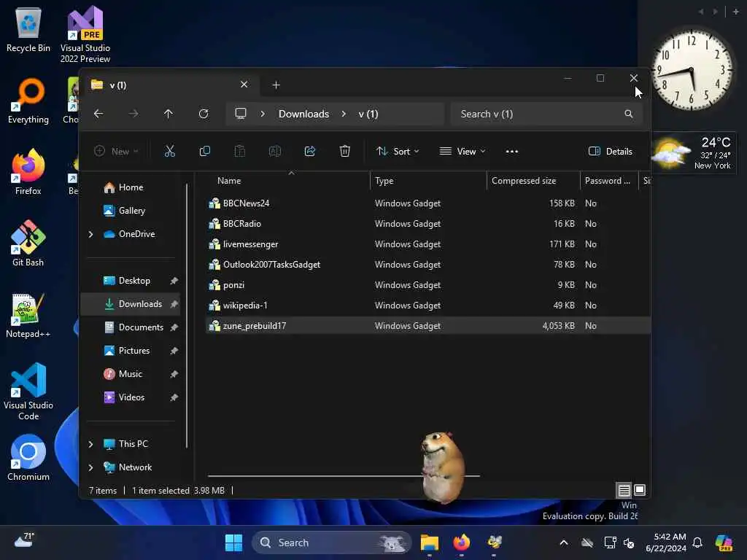Click the taskbar Search box
Image resolution: width=747 pixels, height=560 pixels.
331,542
